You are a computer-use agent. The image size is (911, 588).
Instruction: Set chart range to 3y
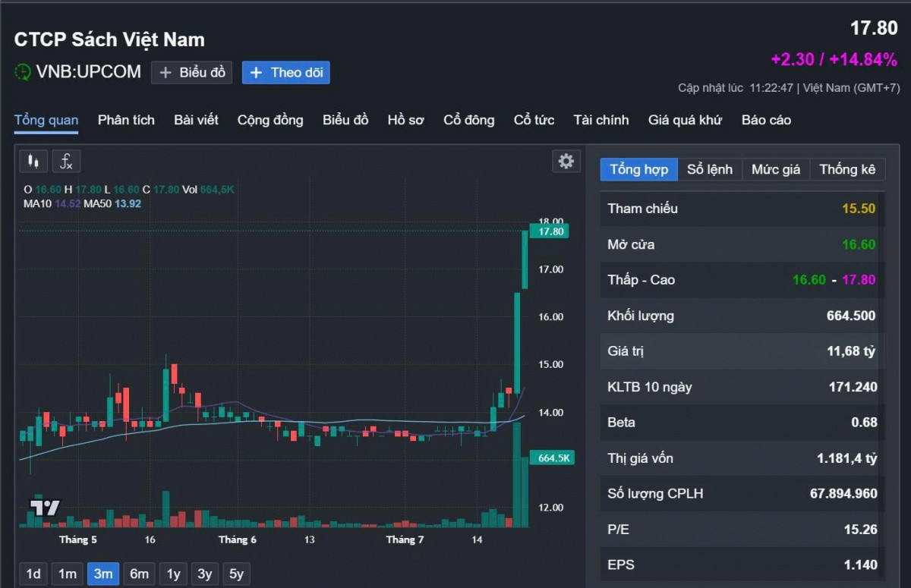(x=205, y=574)
